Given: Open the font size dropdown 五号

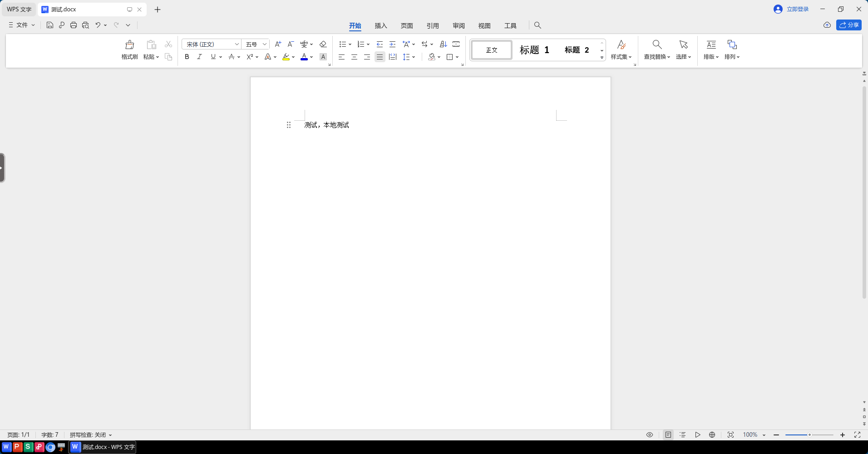Looking at the screenshot, I should [x=265, y=44].
